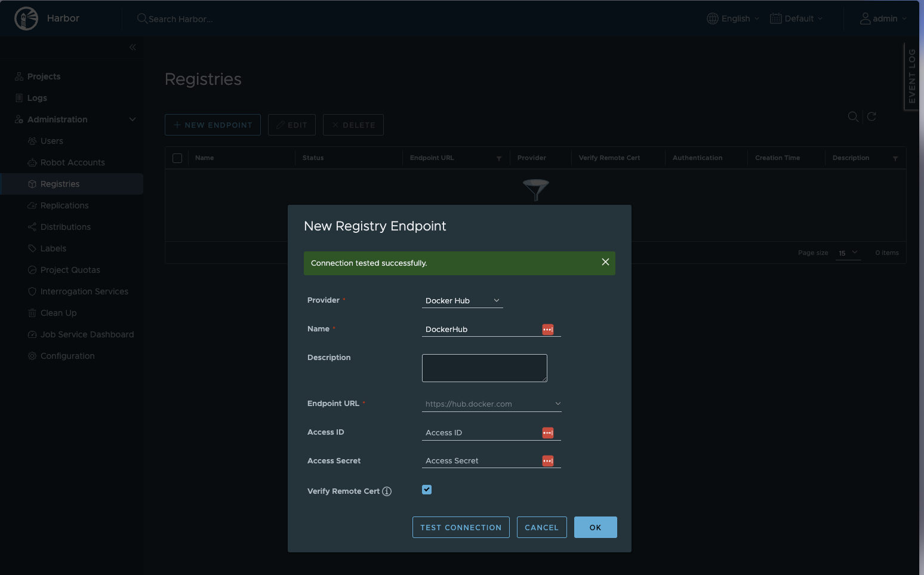Toggle select-all checkbox in registries table
The image size is (924, 575).
177,158
